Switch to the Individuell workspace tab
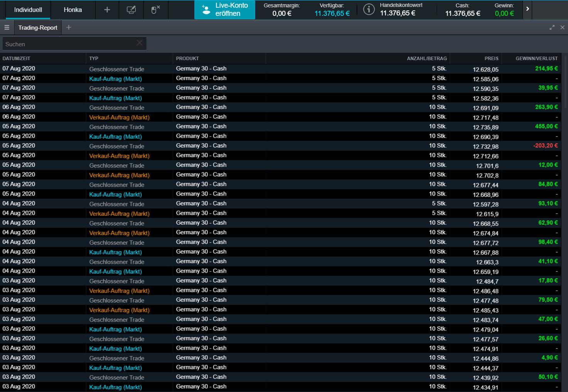 [x=28, y=10]
